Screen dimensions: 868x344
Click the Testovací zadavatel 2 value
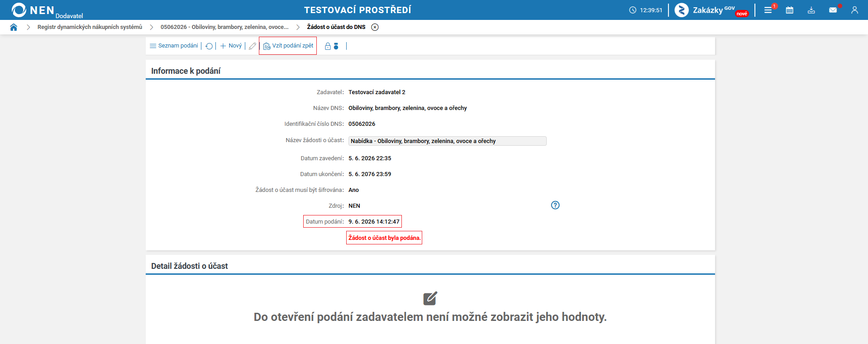[x=377, y=92]
